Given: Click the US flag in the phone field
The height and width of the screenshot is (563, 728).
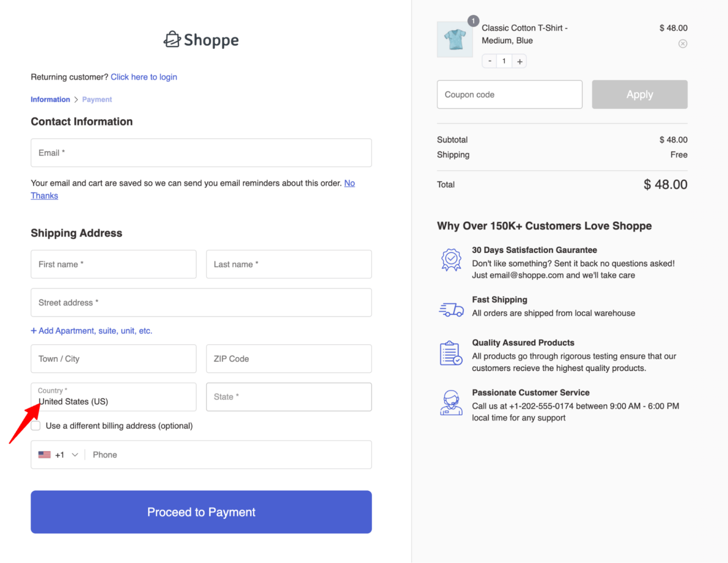Looking at the screenshot, I should coord(44,454).
